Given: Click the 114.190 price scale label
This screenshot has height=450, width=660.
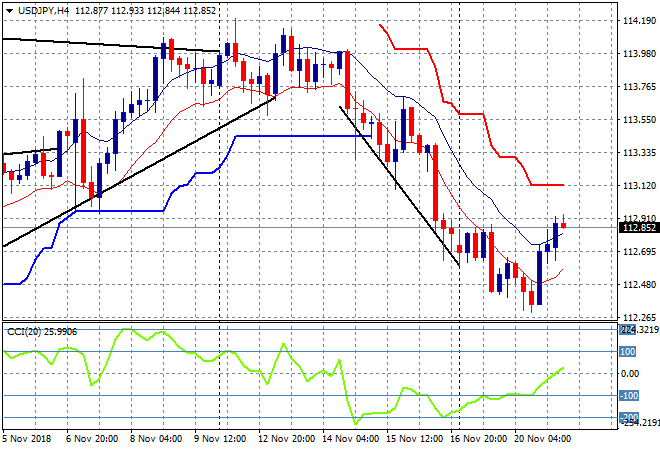Looking at the screenshot, I should [x=639, y=21].
